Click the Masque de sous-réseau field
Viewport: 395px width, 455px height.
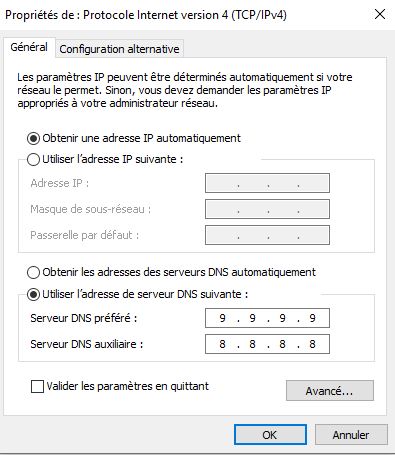(x=267, y=209)
